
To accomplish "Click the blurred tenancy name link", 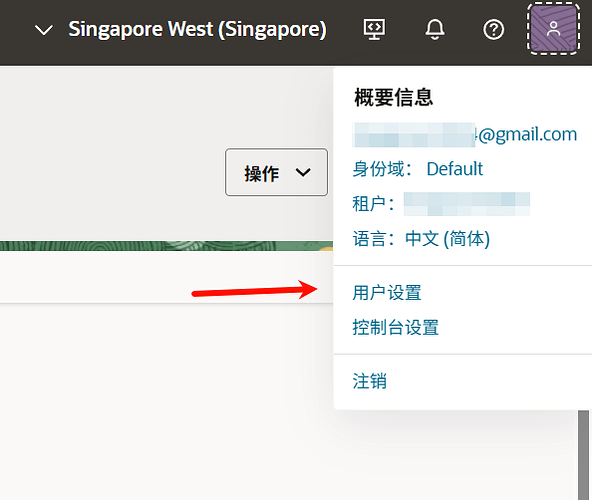I will click(467, 204).
